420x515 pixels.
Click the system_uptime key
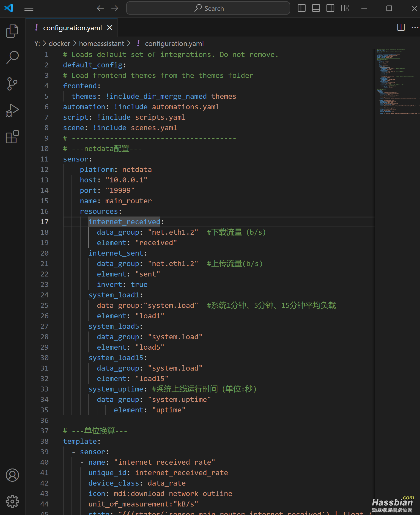116,389
